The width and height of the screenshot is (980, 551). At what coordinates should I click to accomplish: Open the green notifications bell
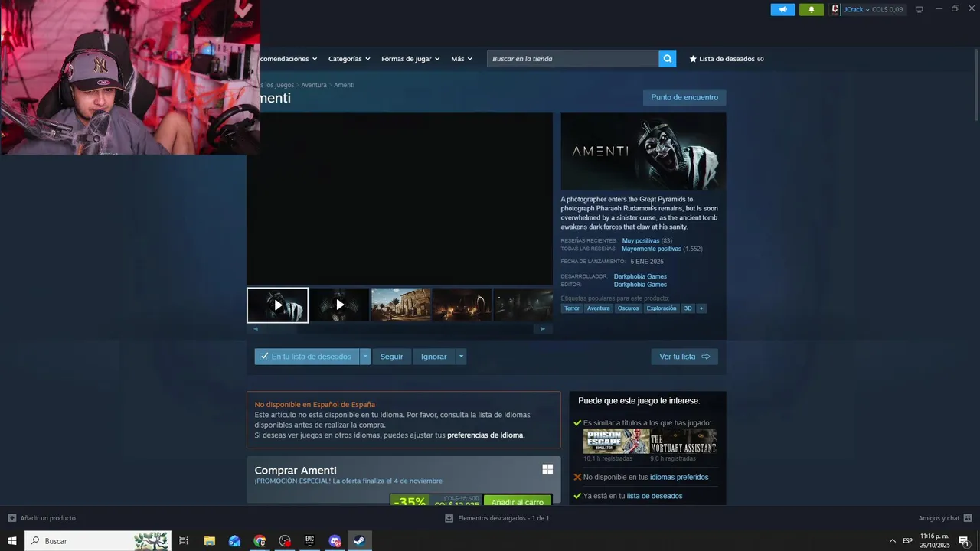pyautogui.click(x=812, y=9)
